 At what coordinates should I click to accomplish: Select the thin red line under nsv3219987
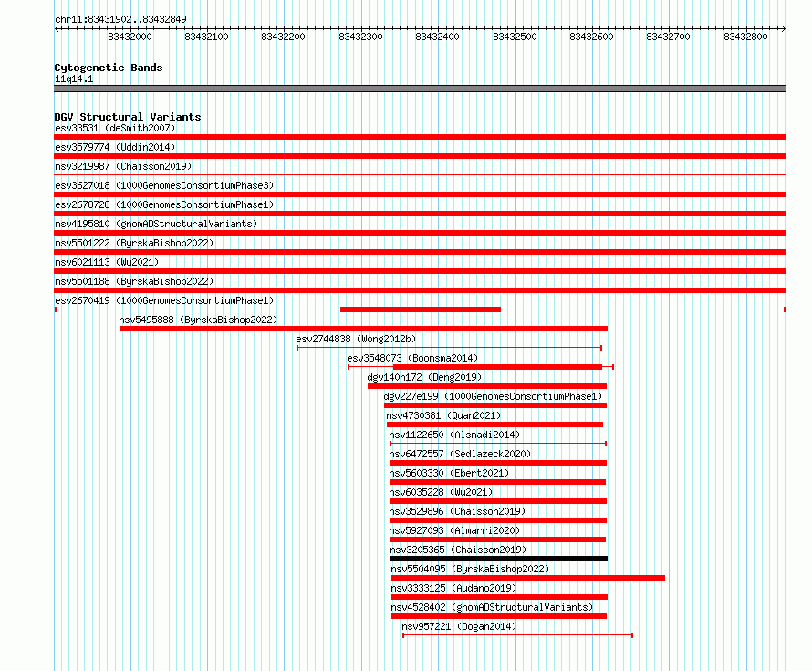[x=420, y=175]
